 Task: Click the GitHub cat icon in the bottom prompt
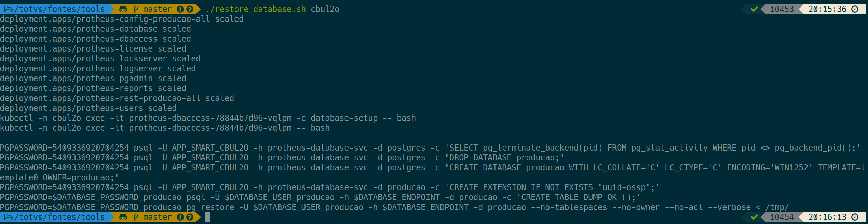point(123,217)
